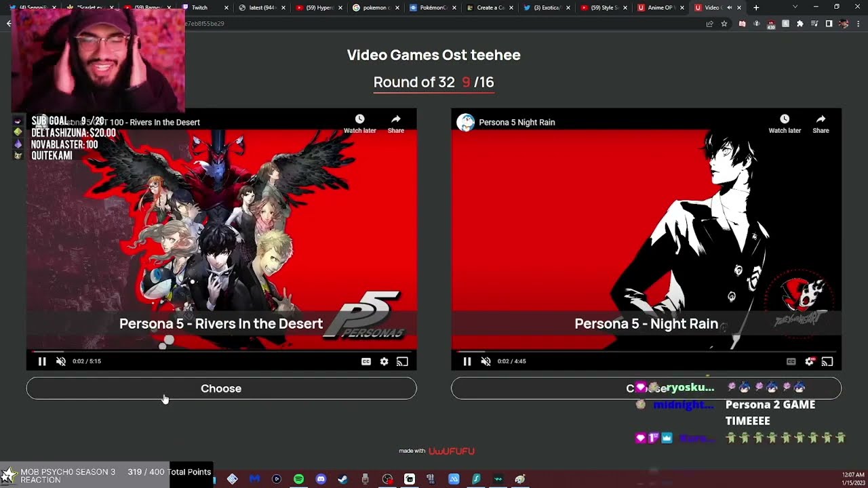This screenshot has width=868, height=488.
Task: Open the Persona 5 Night Rain video title
Action: click(517, 122)
